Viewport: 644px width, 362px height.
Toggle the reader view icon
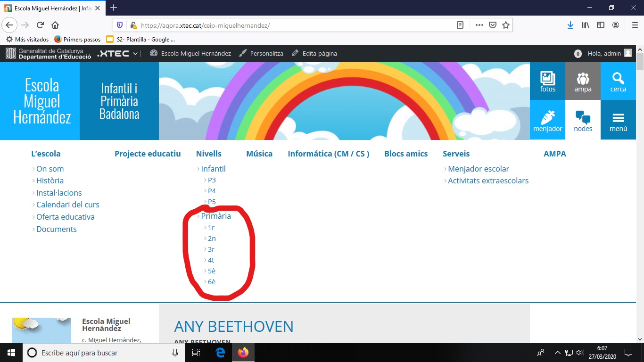click(x=460, y=25)
